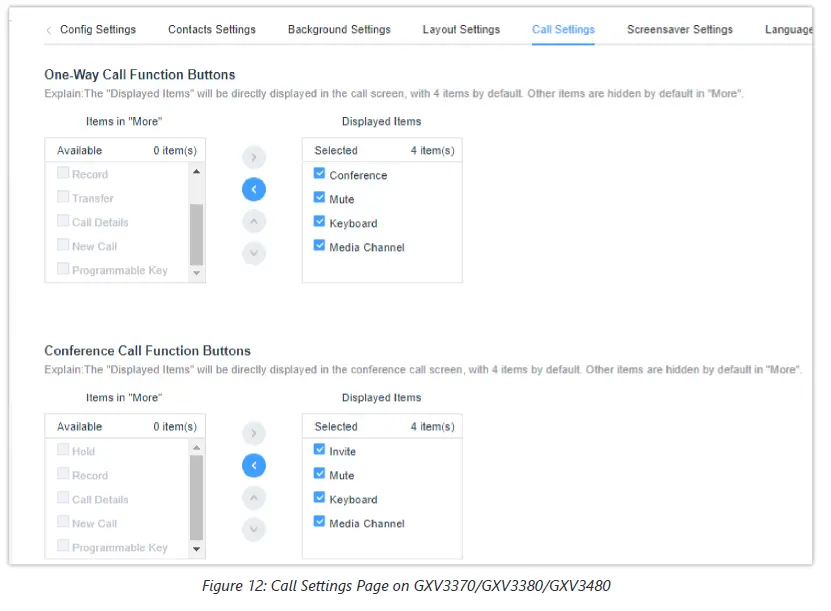
Task: Check Call Details in Conference available list
Action: tap(63, 497)
